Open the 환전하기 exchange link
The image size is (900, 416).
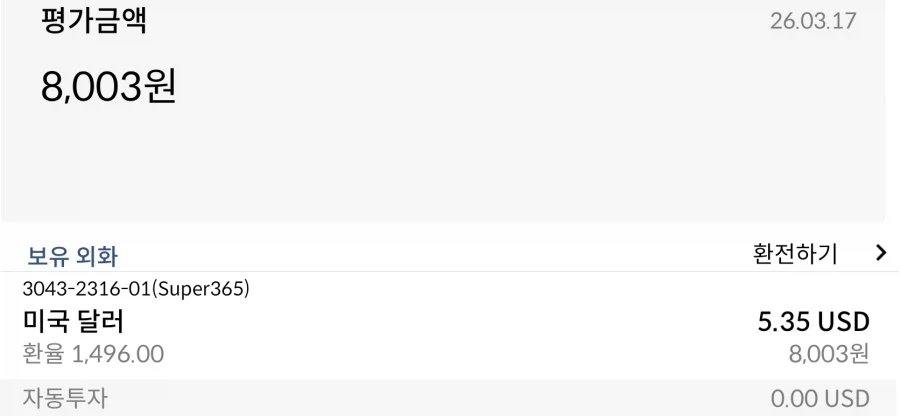(797, 250)
